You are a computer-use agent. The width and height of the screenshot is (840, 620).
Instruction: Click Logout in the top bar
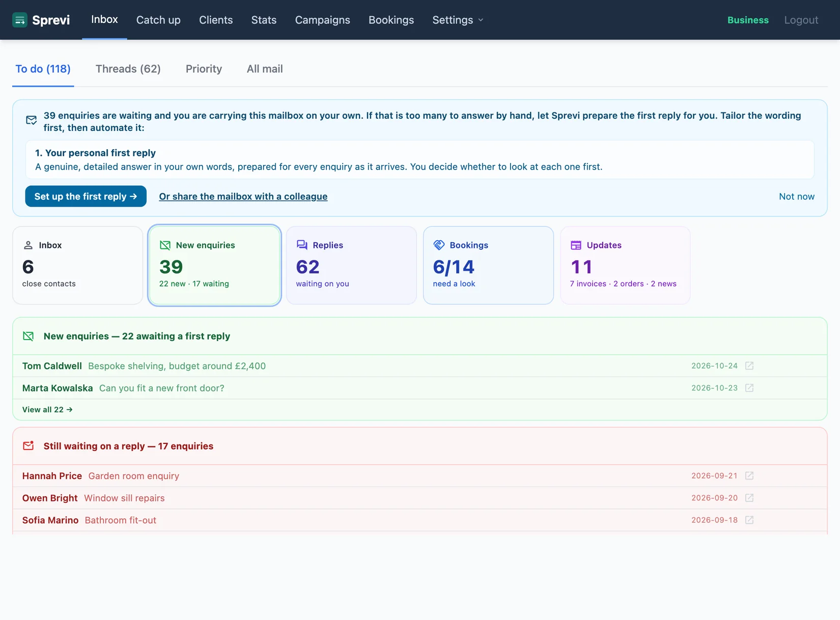click(x=801, y=20)
